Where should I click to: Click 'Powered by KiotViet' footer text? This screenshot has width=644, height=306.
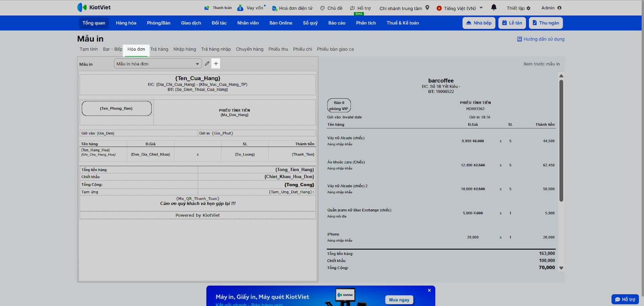pyautogui.click(x=198, y=215)
